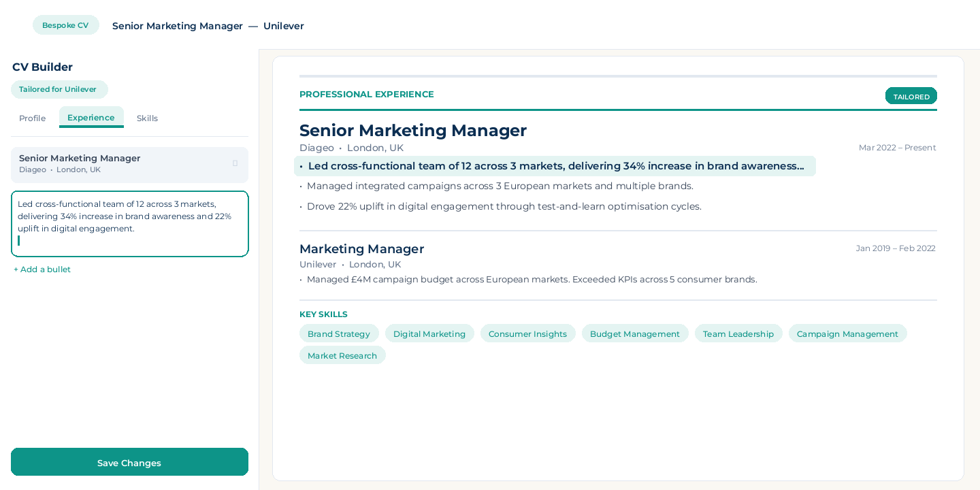
Task: Click into the bullet text editing box
Action: point(129,223)
